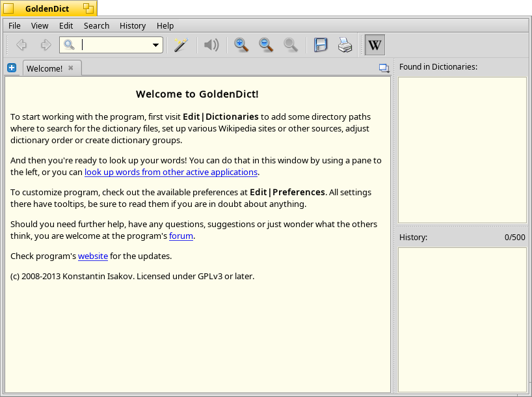Open the program's forum link
Image resolution: width=532 pixels, height=397 pixels.
(x=181, y=236)
